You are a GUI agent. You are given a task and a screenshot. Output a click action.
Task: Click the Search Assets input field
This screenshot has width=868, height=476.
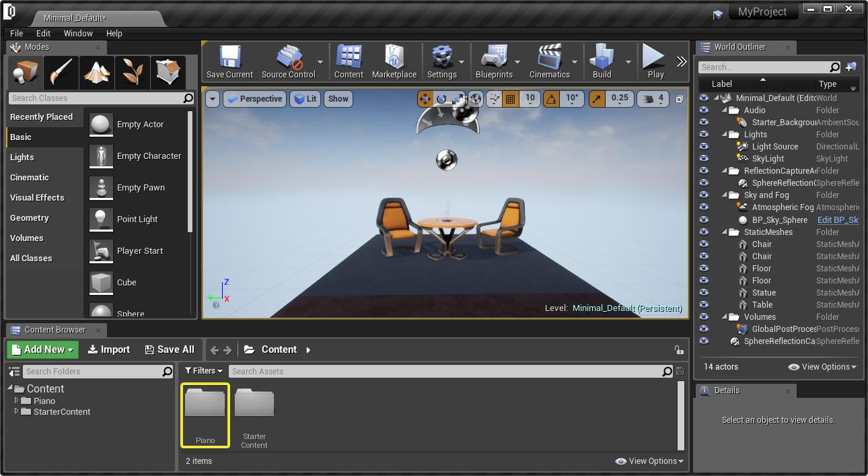444,372
